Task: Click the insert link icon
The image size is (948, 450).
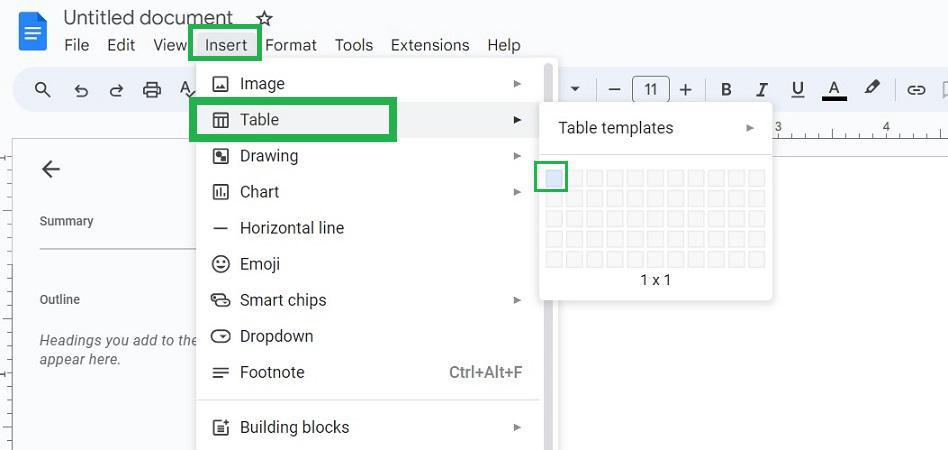Action: click(x=915, y=90)
